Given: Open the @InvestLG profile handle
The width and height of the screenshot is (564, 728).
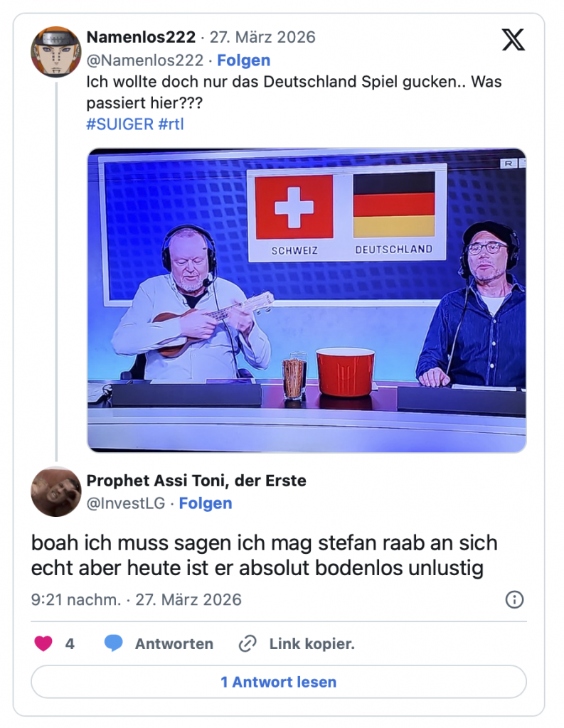Looking at the screenshot, I should [126, 503].
